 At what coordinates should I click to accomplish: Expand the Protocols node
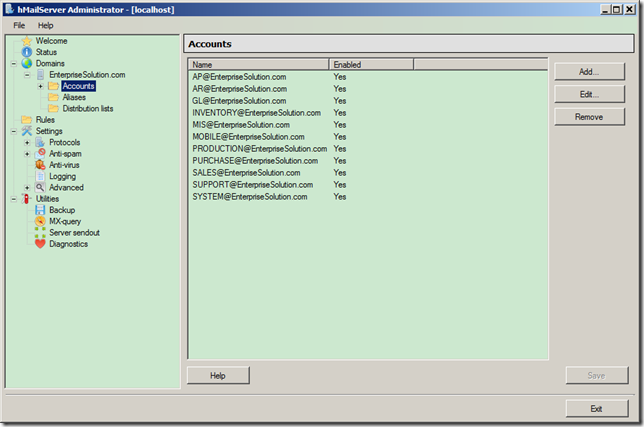[x=27, y=142]
